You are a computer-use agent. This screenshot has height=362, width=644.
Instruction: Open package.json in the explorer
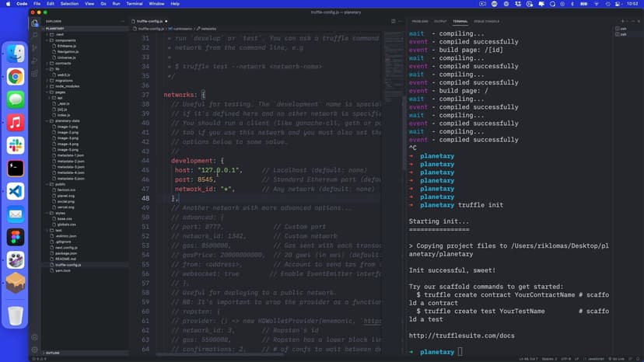[66, 253]
